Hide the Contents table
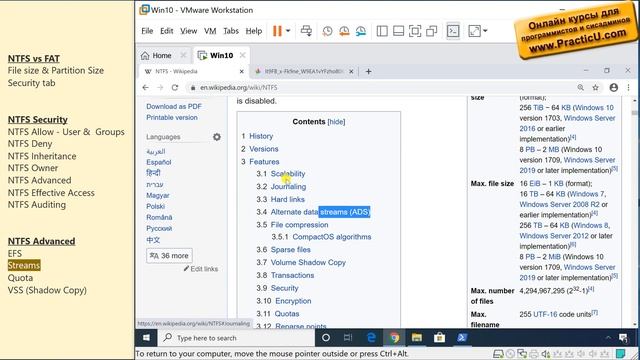 point(336,122)
